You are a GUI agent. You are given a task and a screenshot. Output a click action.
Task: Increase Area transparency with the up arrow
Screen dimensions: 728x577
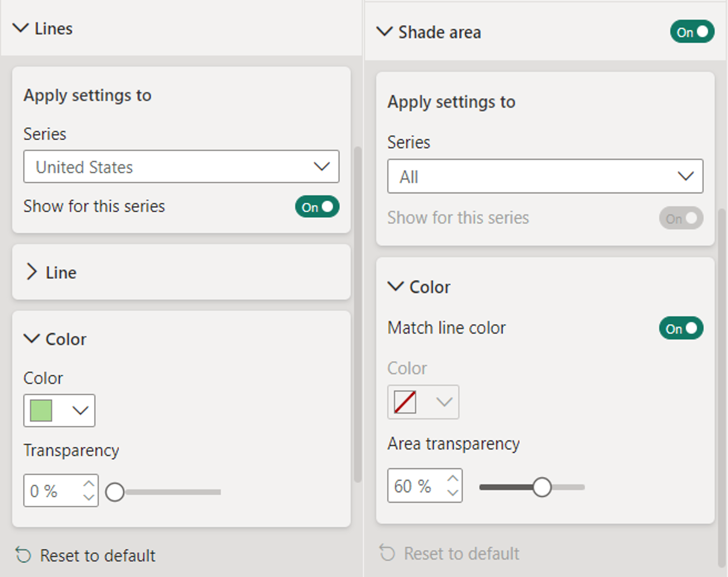pyautogui.click(x=453, y=479)
